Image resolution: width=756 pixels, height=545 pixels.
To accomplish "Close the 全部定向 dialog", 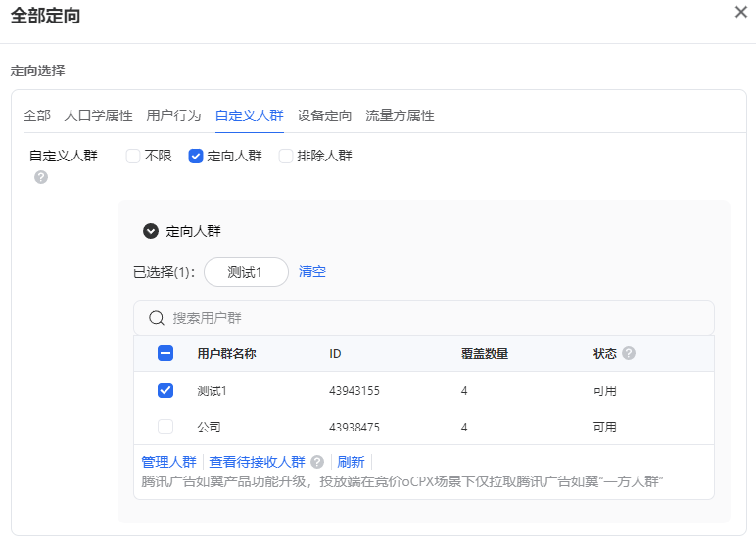I will (x=741, y=12).
